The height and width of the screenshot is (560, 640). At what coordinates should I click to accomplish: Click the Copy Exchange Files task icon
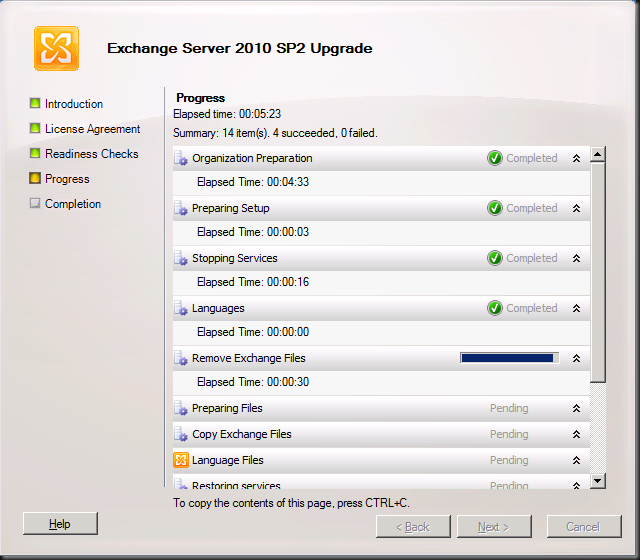[181, 434]
